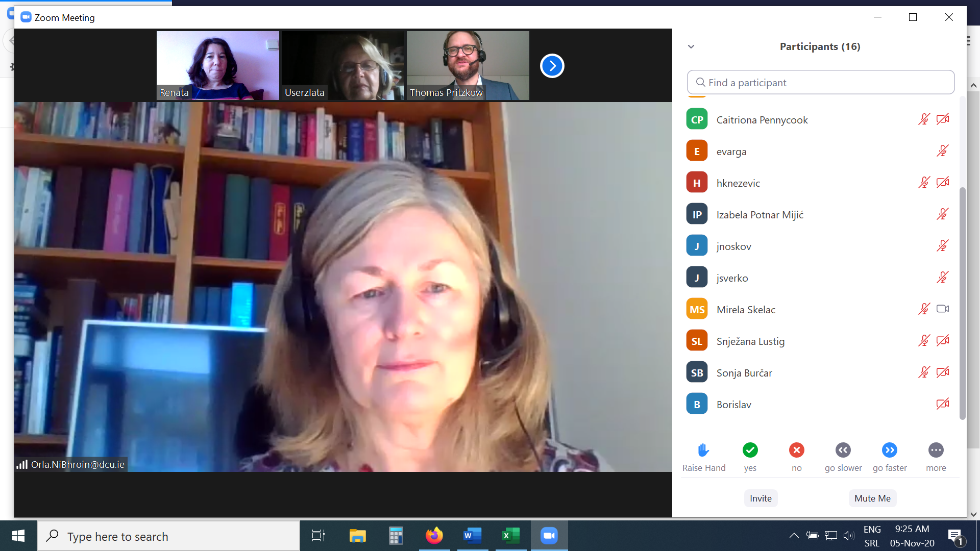Screen dimensions: 980x551
Task: Select participant jsverko in list
Action: (821, 278)
